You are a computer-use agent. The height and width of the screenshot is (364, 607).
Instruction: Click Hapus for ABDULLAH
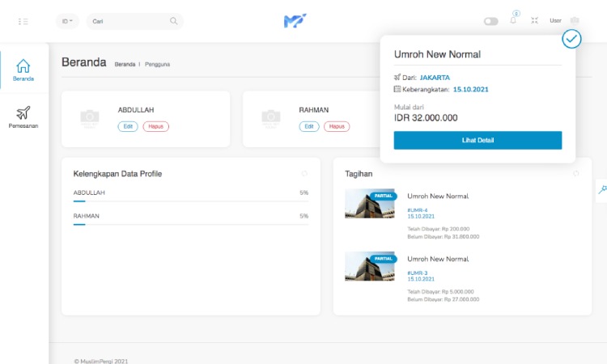156,126
